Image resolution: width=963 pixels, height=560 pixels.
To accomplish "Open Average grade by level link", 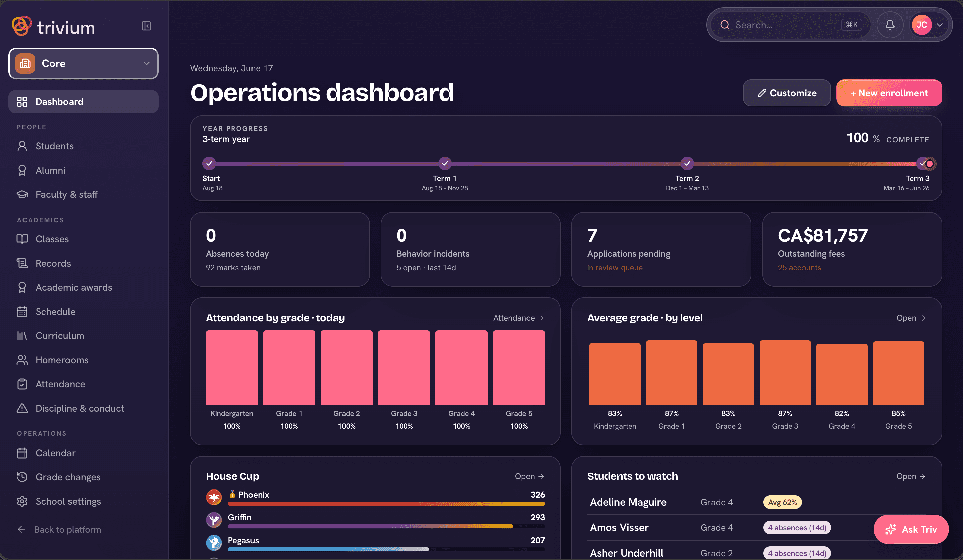I will [911, 318].
